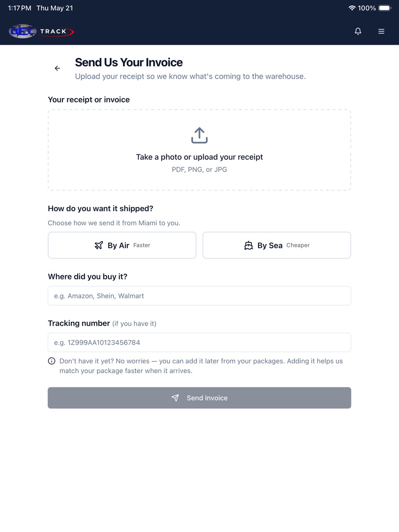Viewport: 399px width, 532px height.
Task: Open the hamburger menu
Action: (381, 31)
